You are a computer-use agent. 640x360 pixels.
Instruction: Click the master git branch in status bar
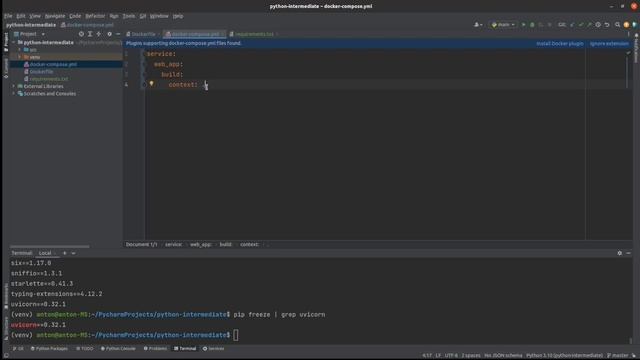pyautogui.click(x=617, y=356)
